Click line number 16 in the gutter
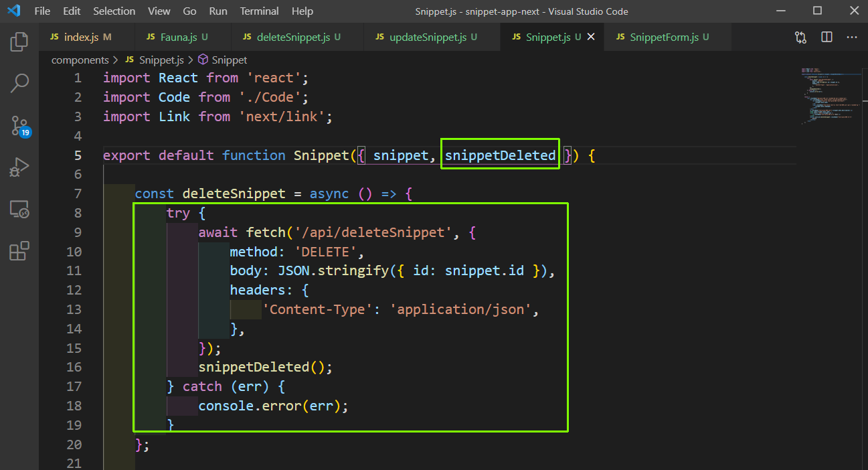Viewport: 868px width, 470px height. [x=74, y=368]
